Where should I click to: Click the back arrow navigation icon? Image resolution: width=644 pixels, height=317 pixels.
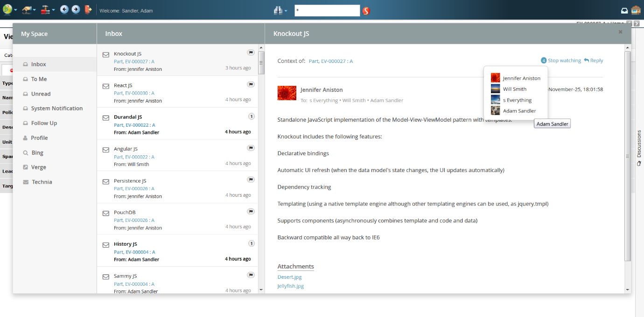(64, 10)
